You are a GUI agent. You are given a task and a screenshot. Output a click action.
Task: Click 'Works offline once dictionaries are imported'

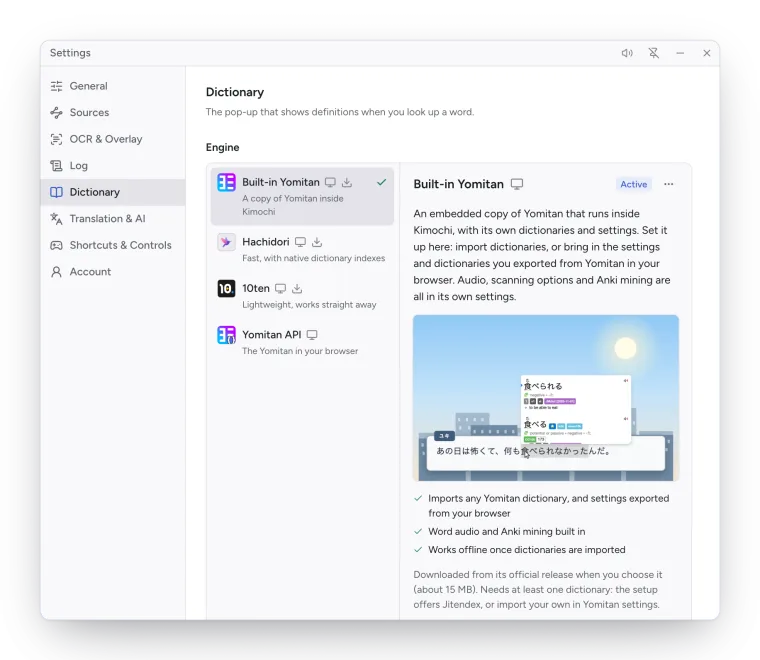tap(527, 550)
